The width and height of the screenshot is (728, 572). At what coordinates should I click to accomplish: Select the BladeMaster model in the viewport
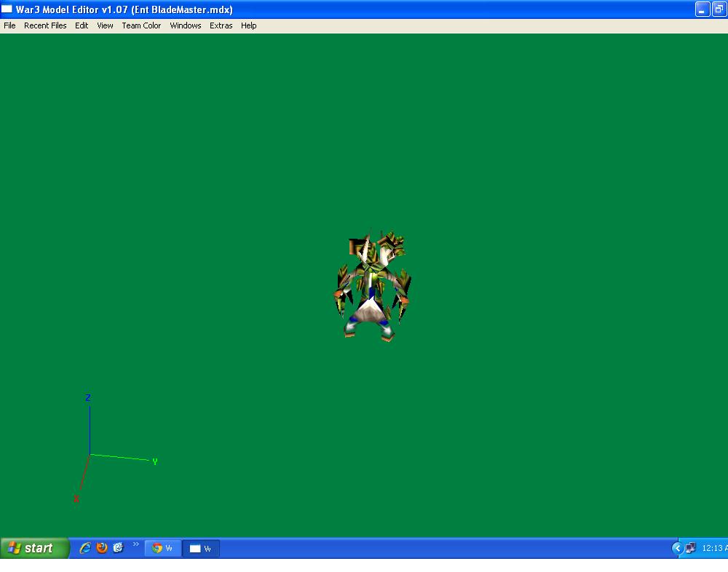click(372, 285)
